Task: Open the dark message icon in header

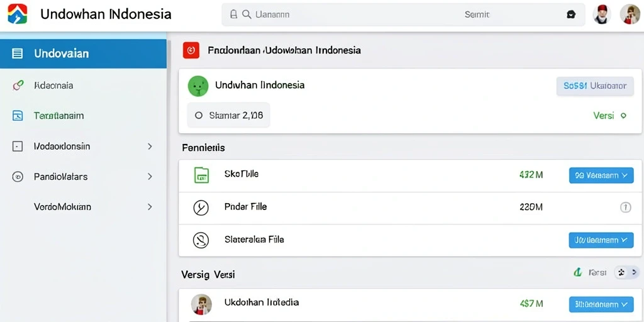Action: point(571,14)
